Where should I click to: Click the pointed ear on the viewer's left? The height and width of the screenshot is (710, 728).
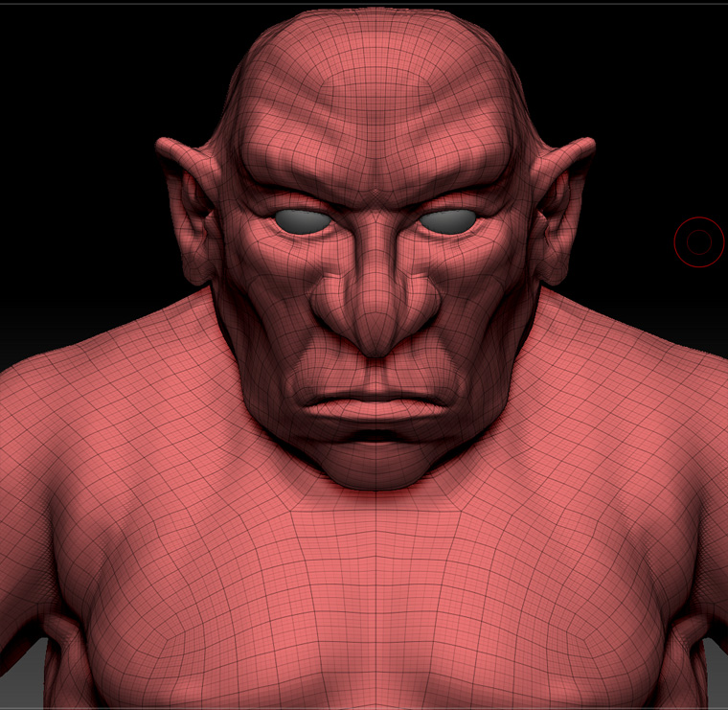coord(190,210)
